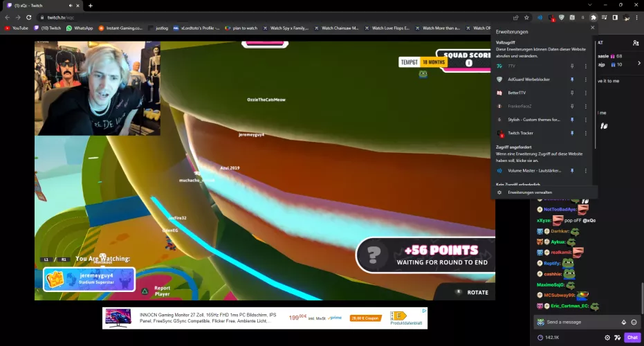Reload the Twitch page
The image size is (644, 346).
[29, 18]
